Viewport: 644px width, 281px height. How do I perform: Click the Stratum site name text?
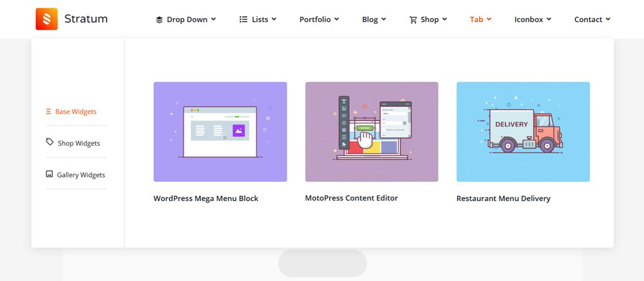pyautogui.click(x=86, y=19)
